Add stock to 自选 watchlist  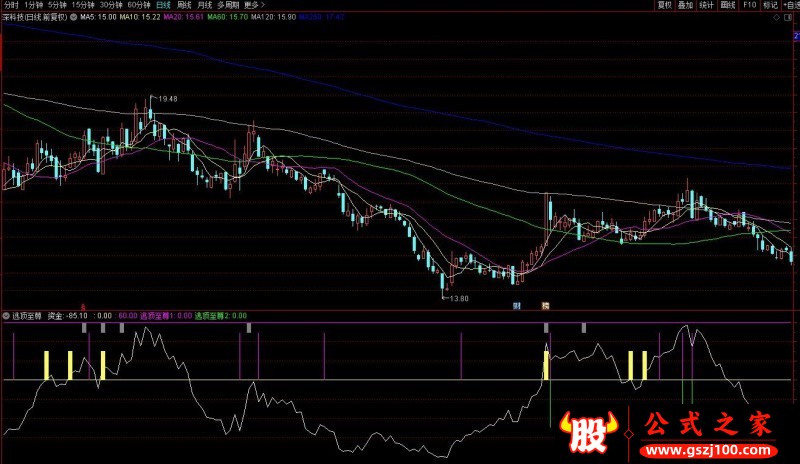click(x=790, y=5)
